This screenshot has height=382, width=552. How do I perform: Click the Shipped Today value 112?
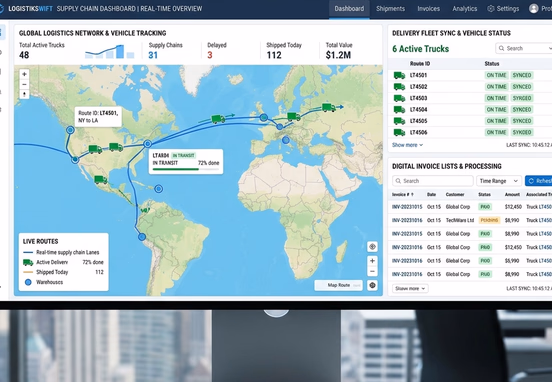[274, 55]
